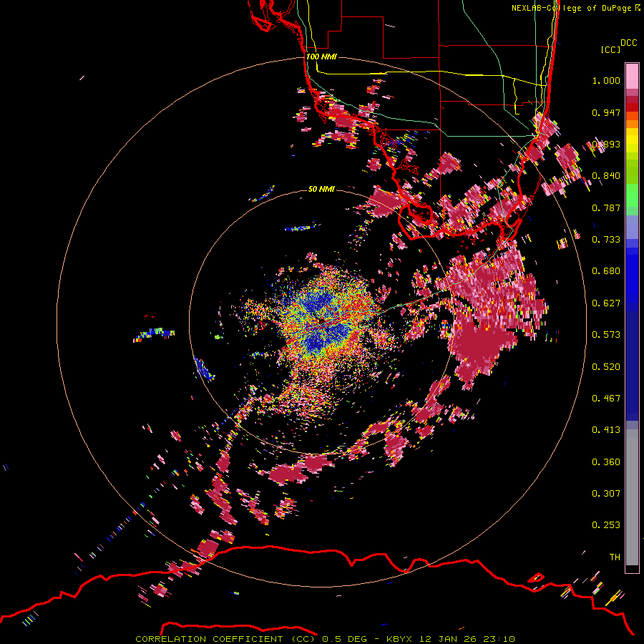
Task: Click the NEXLAB-College of DuPage credit text
Action: tap(571, 8)
